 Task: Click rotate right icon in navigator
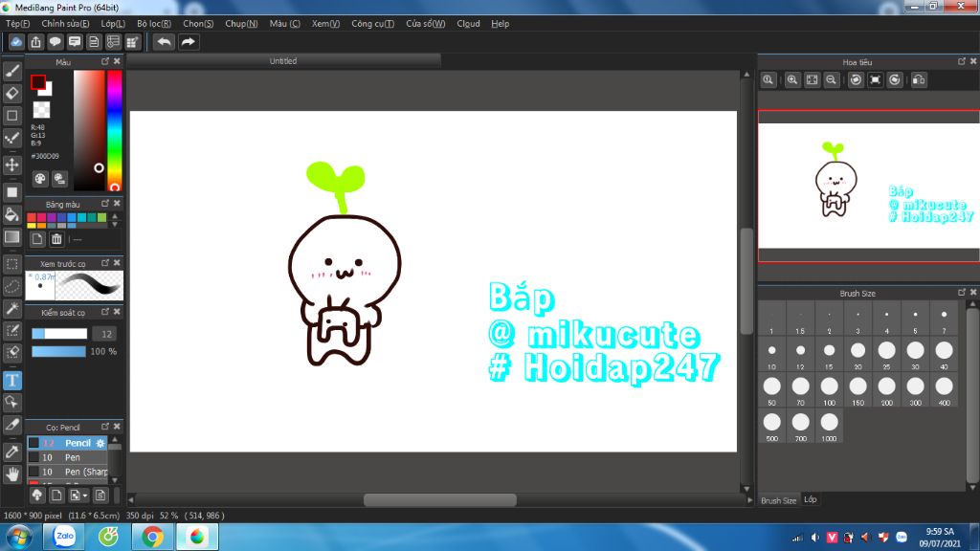point(895,80)
